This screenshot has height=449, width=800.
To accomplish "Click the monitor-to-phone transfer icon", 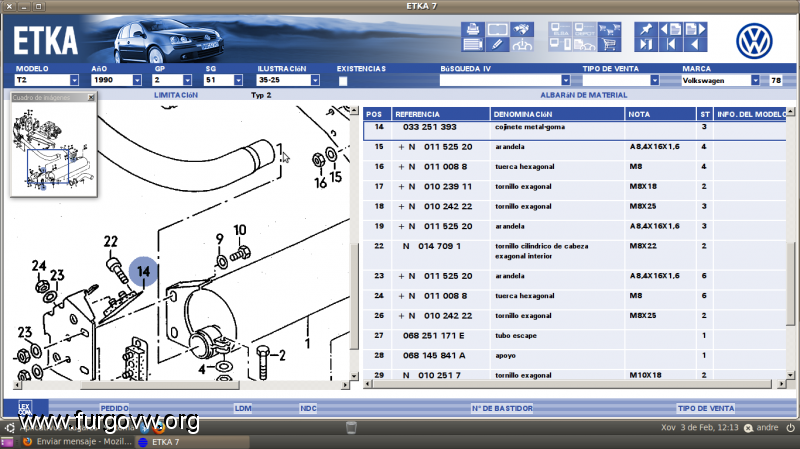I will [x=561, y=45].
